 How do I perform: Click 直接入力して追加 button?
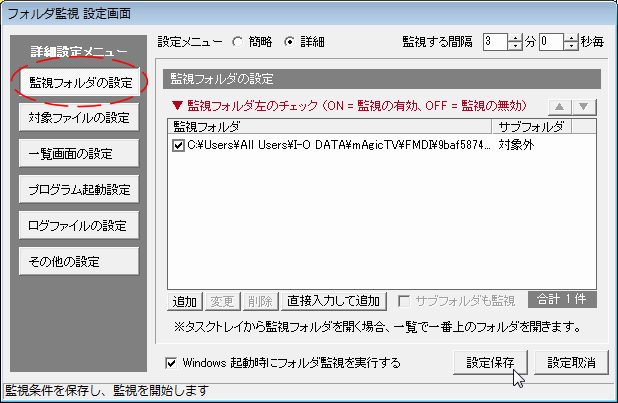tap(333, 301)
